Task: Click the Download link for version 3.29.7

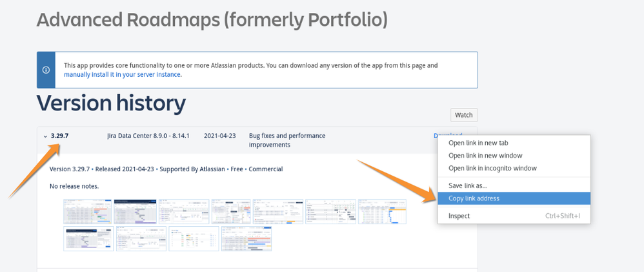Action: pos(448,136)
